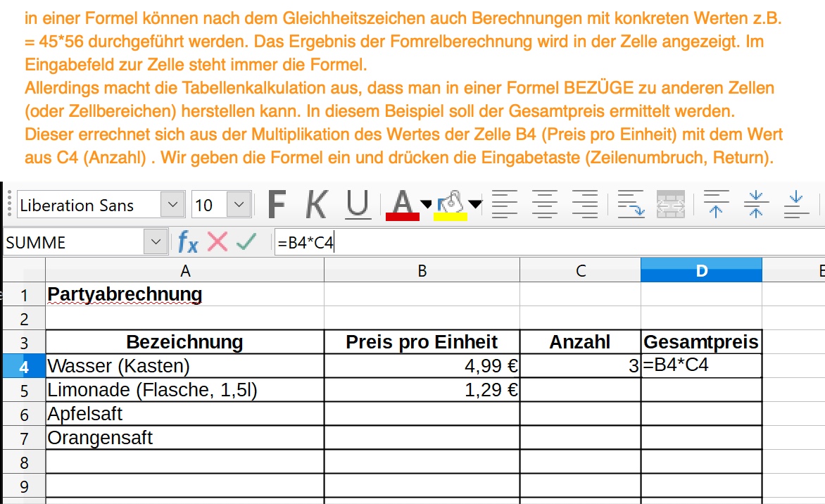Expand the Liberation Sans font dropdown
The height and width of the screenshot is (504, 825).
coord(172,206)
